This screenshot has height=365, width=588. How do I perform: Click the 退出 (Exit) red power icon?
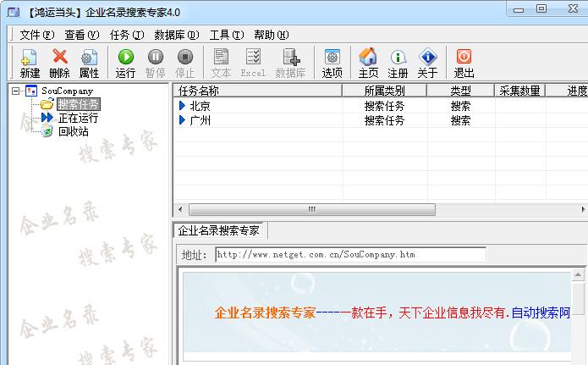(x=464, y=57)
